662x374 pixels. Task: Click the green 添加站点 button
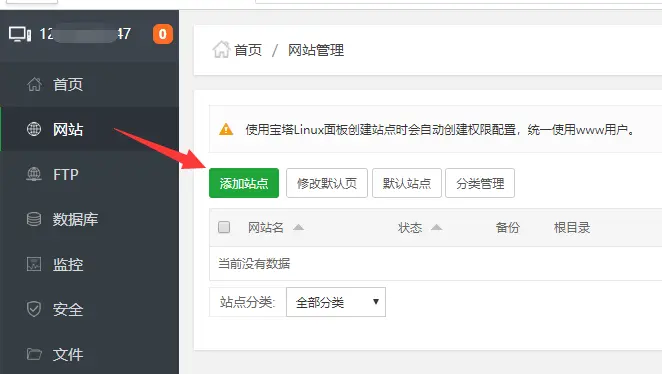tap(244, 183)
